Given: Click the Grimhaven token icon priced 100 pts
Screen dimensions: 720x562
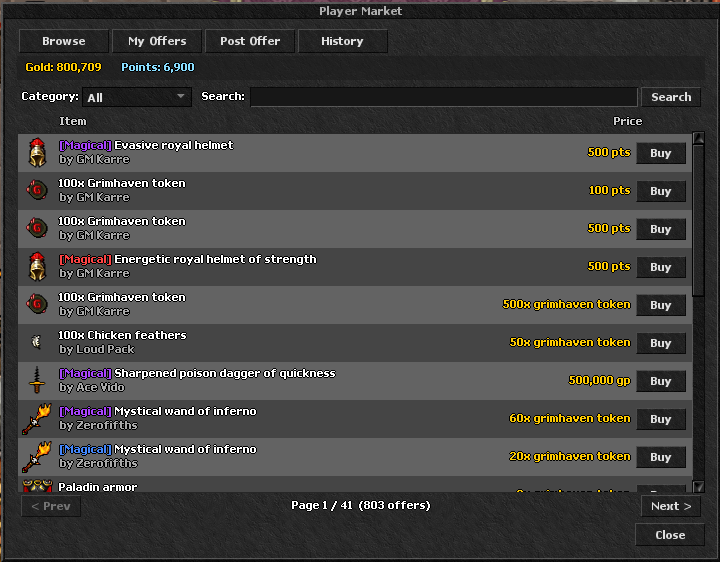Looking at the screenshot, I should [x=37, y=190].
